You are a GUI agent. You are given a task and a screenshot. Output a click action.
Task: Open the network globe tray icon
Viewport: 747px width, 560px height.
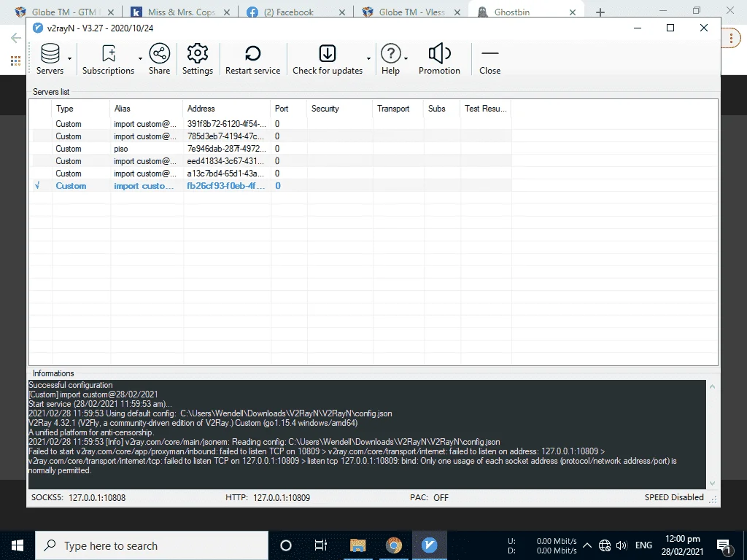point(605,545)
